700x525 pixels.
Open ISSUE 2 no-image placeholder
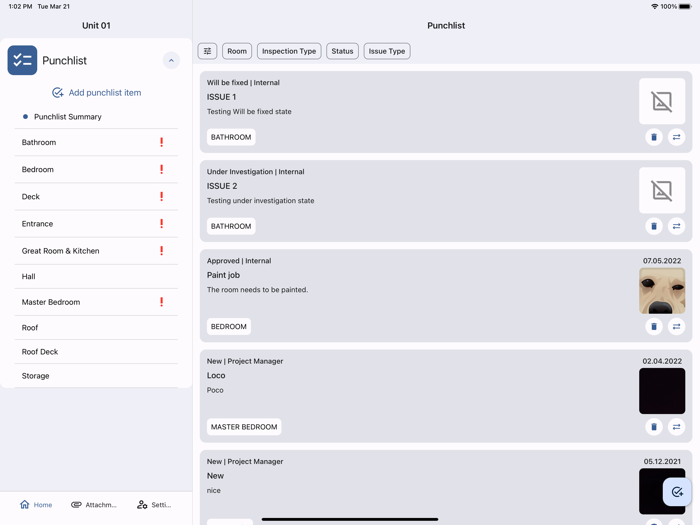(662, 191)
